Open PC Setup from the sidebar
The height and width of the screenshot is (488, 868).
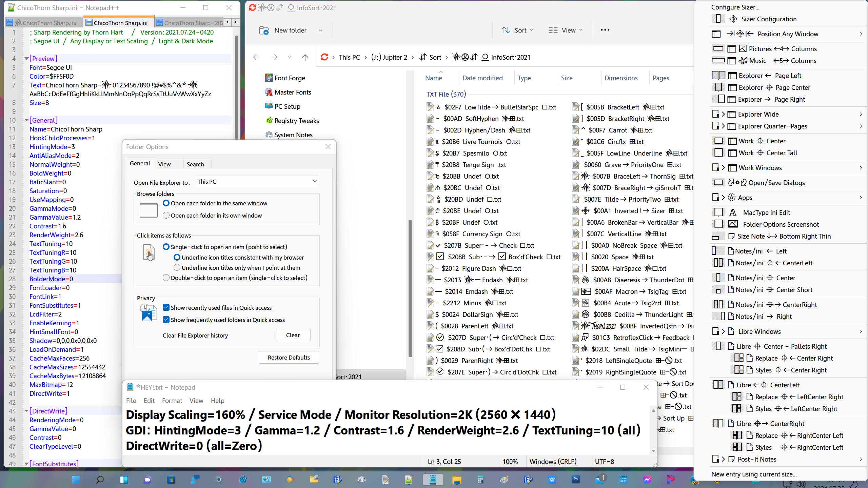click(x=288, y=106)
